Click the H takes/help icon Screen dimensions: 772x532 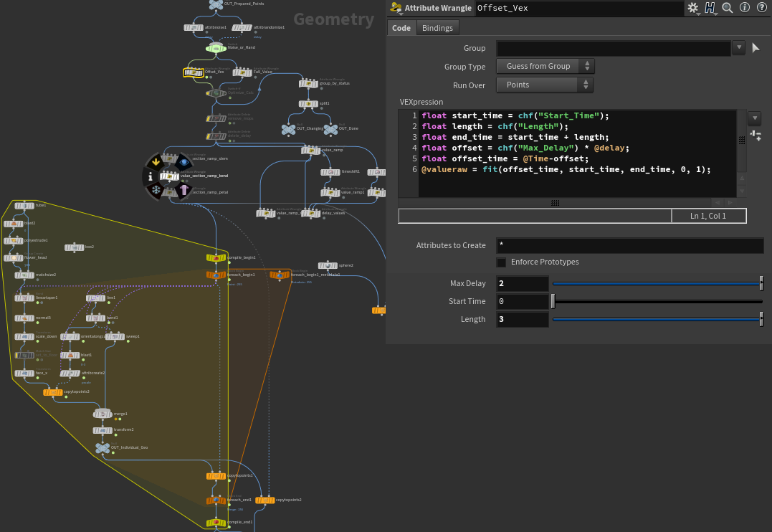pos(710,8)
